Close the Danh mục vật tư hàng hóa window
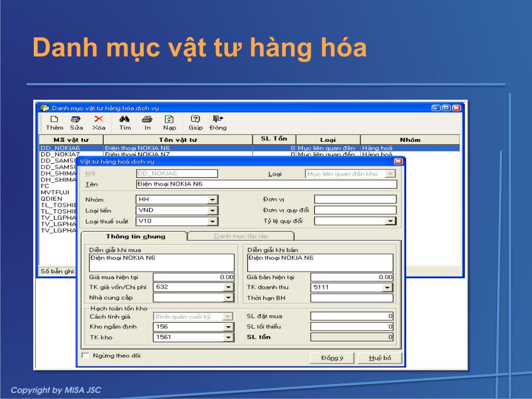Image resolution: width=532 pixels, height=399 pixels. (457, 108)
